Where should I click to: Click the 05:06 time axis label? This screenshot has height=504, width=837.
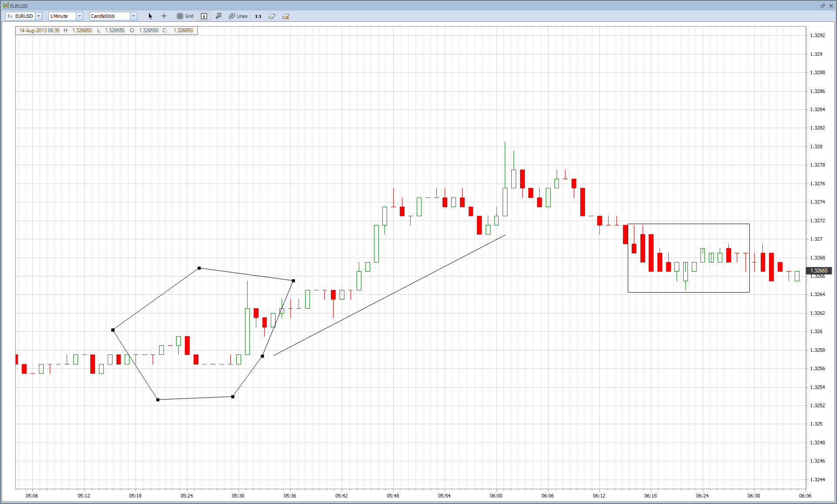pos(32,496)
